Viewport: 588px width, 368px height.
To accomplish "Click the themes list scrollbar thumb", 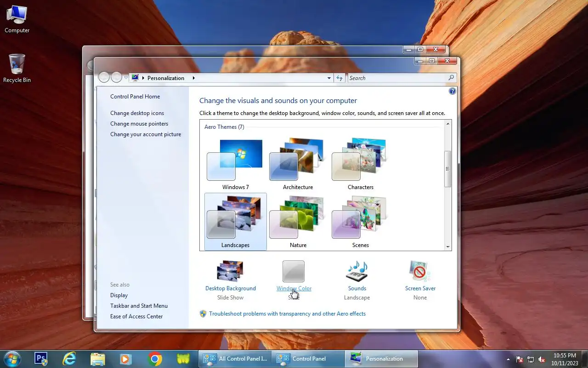I will click(448, 169).
